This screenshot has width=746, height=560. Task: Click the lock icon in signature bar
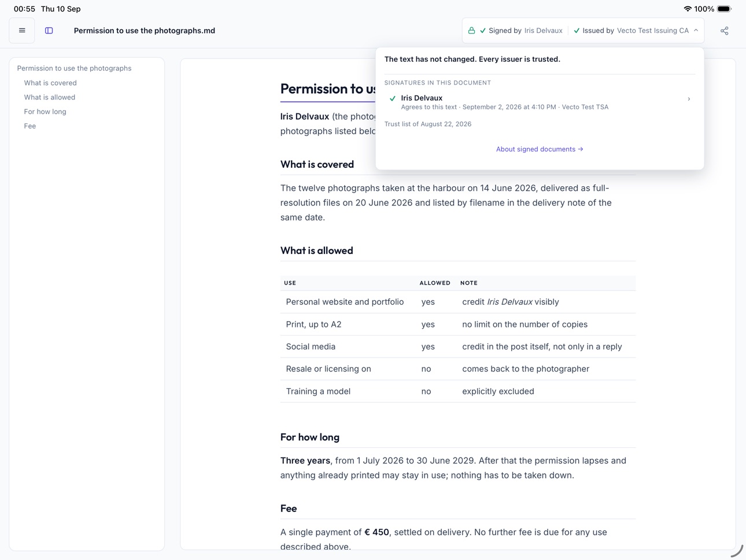tap(472, 31)
